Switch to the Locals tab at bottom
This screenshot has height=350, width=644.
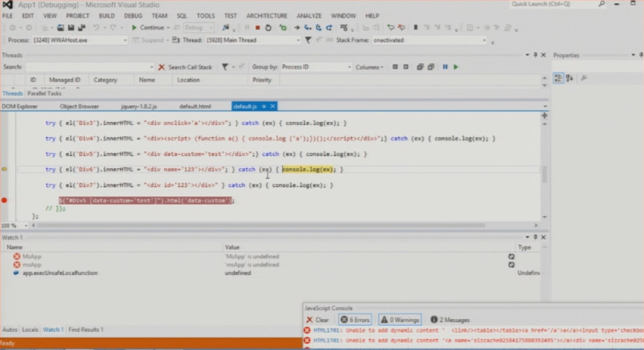[x=30, y=330]
